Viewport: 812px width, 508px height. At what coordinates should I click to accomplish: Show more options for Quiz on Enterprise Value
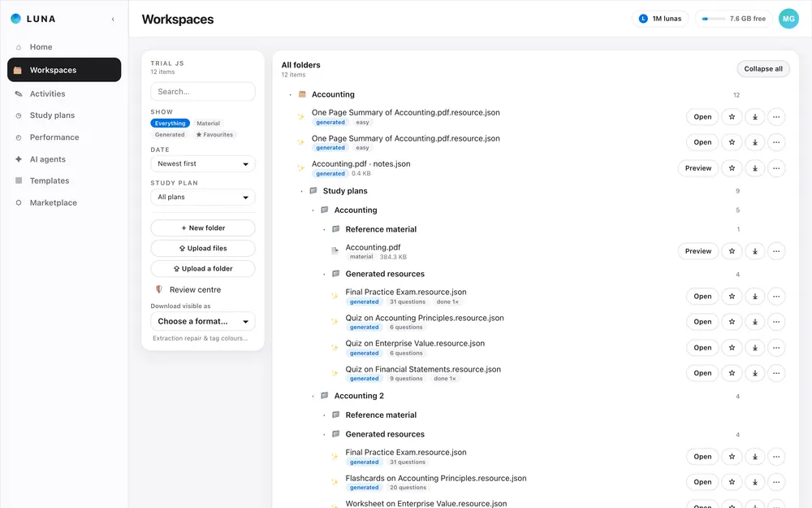(x=775, y=348)
